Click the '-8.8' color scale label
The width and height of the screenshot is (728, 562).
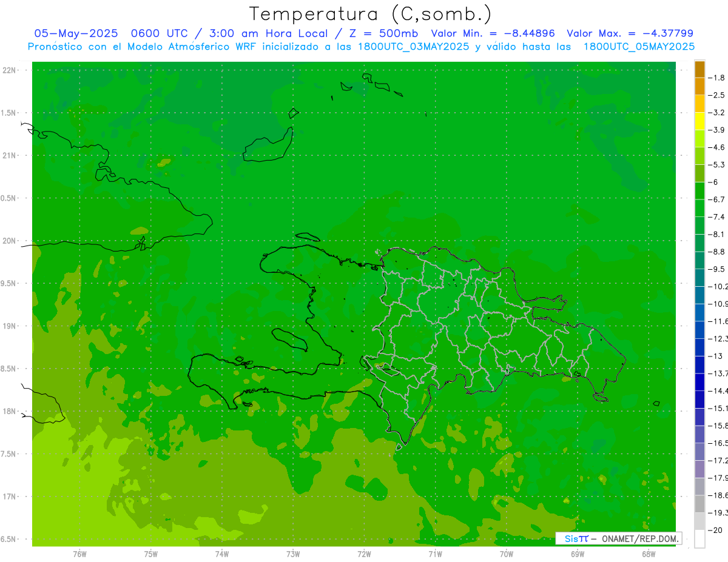tap(717, 252)
